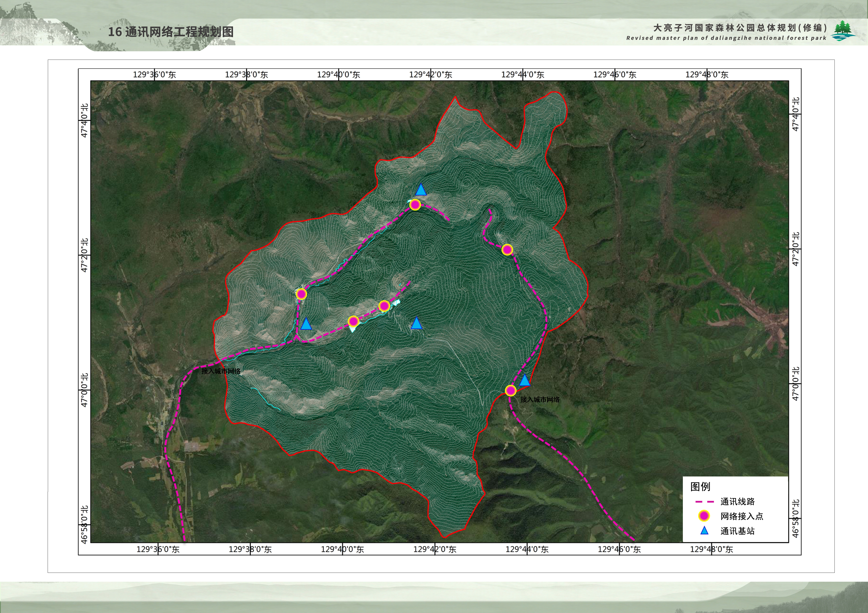Click the 通讯基站 legend label
This screenshot has width=868, height=613.
[x=737, y=531]
